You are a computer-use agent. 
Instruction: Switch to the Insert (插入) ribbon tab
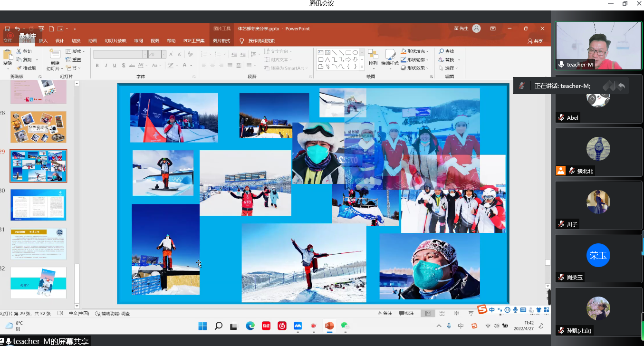(x=43, y=41)
